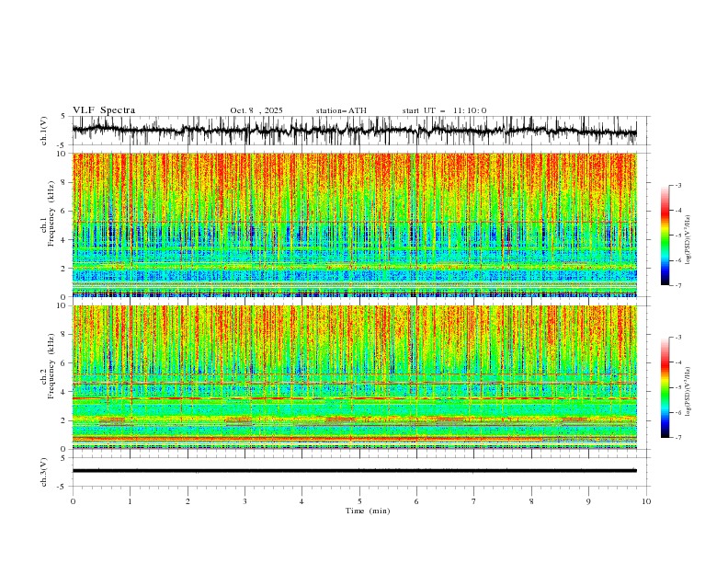This screenshot has width=728, height=563.
Task: Select the date text "Oct. 8 , 2025"
Action: 256,110
